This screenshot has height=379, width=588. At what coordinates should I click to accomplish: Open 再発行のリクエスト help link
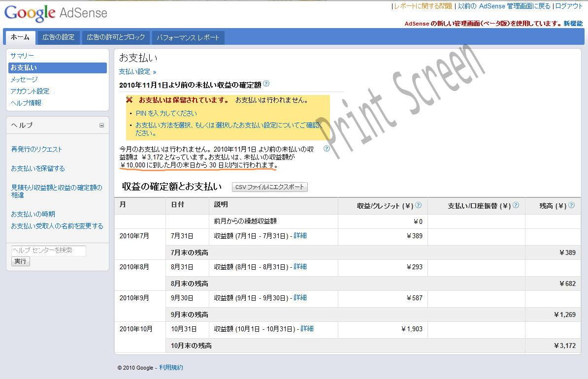coord(36,149)
